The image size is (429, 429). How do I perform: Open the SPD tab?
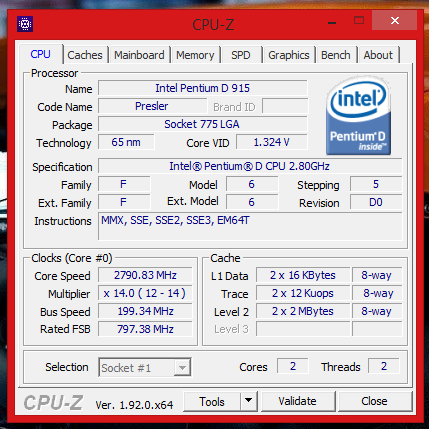click(x=241, y=55)
